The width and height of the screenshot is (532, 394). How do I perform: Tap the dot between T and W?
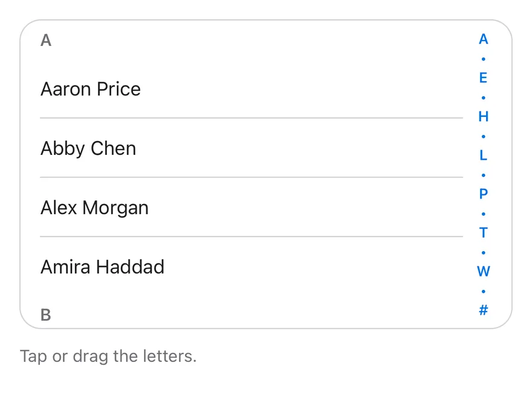point(484,253)
